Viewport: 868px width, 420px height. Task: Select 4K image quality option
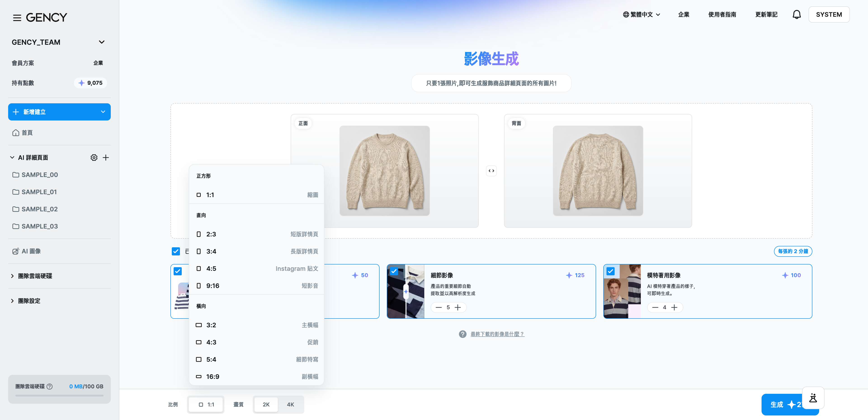point(290,404)
